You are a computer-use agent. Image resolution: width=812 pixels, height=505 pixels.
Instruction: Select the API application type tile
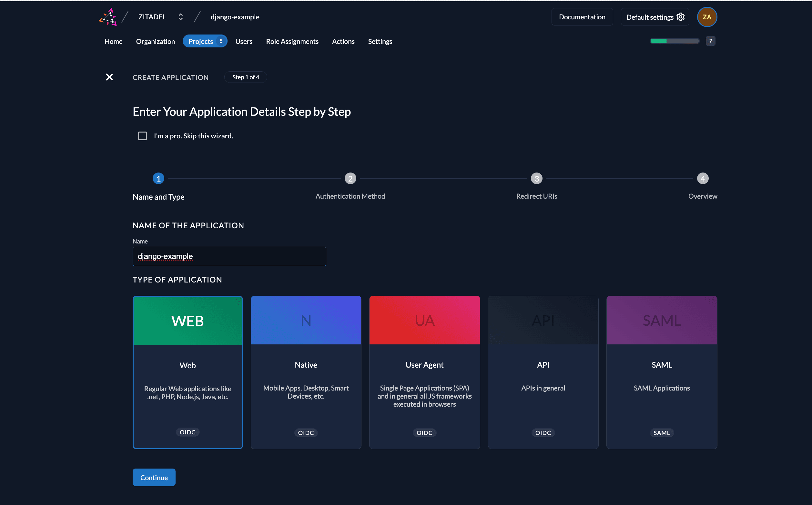coord(543,372)
